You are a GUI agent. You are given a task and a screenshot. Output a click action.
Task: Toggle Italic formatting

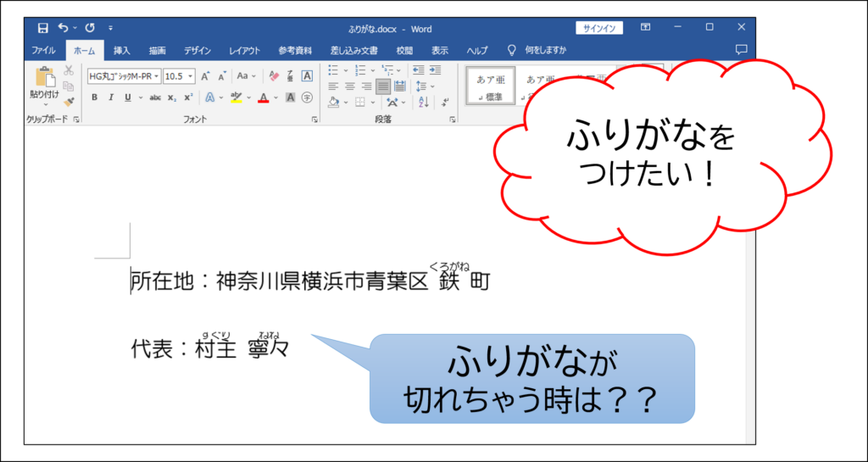[112, 97]
